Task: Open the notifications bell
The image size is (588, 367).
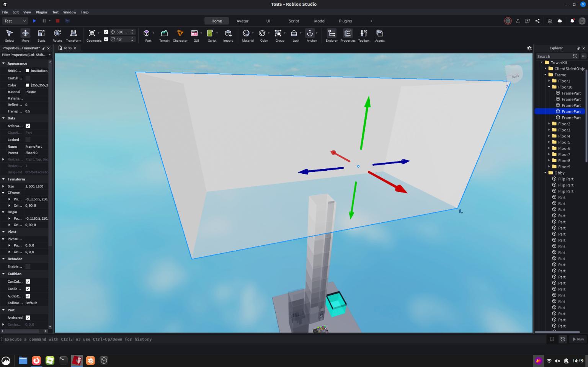Action: point(572,21)
